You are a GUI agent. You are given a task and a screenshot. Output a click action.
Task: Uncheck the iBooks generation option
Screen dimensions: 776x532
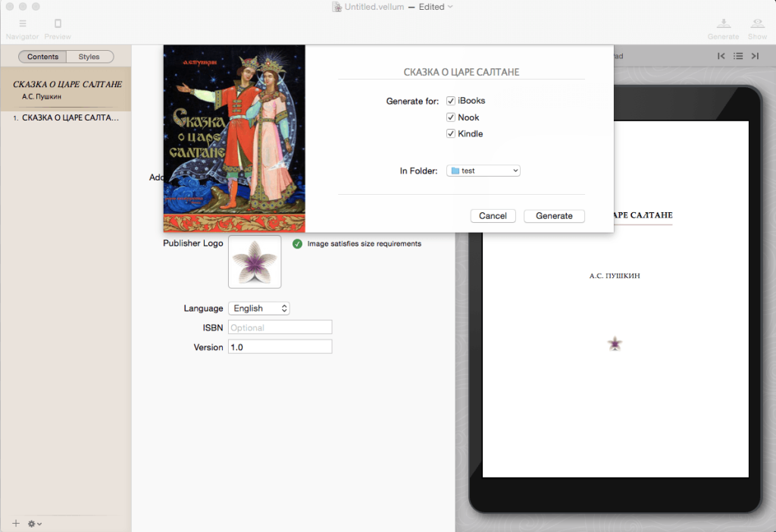pyautogui.click(x=450, y=100)
